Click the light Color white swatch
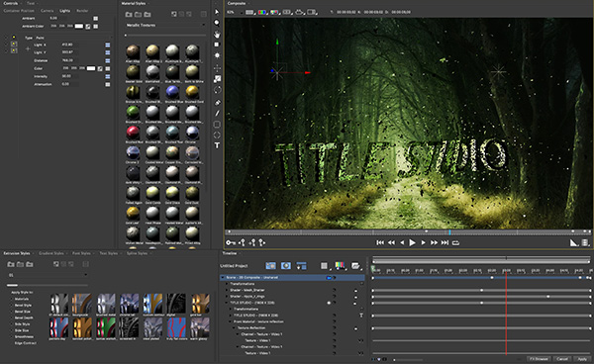Screen dimensions: 594x364 tap(91, 68)
